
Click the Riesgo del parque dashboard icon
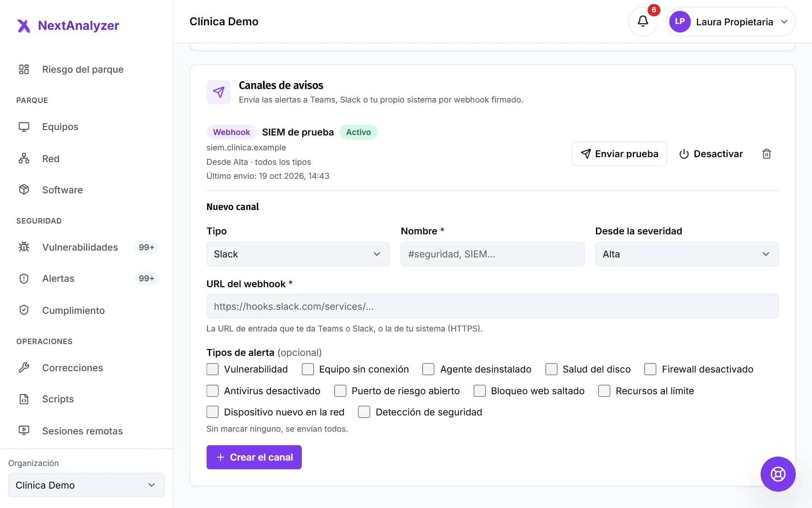click(24, 69)
